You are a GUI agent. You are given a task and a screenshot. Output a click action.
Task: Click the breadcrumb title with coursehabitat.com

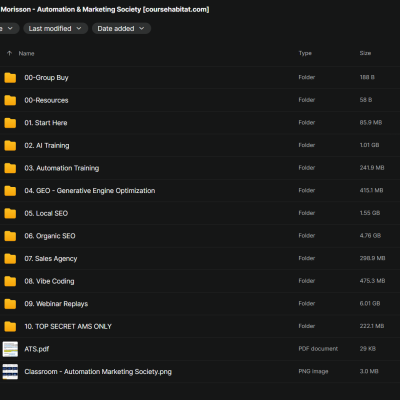(x=105, y=10)
